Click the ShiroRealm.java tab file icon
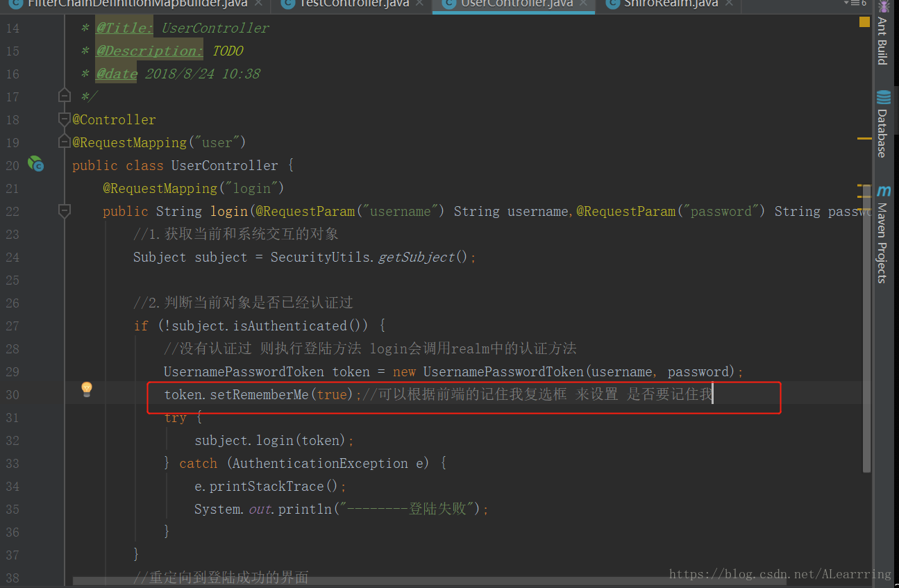 (x=612, y=4)
